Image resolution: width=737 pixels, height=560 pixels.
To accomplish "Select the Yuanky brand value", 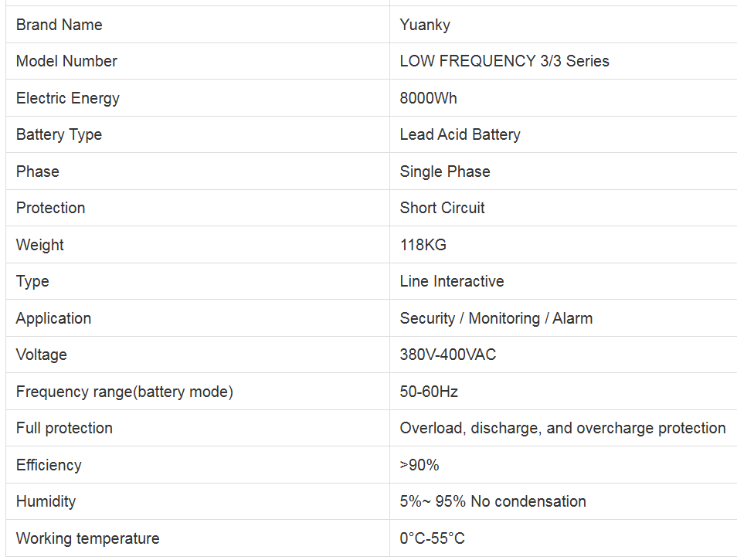I will pyautogui.click(x=425, y=25).
